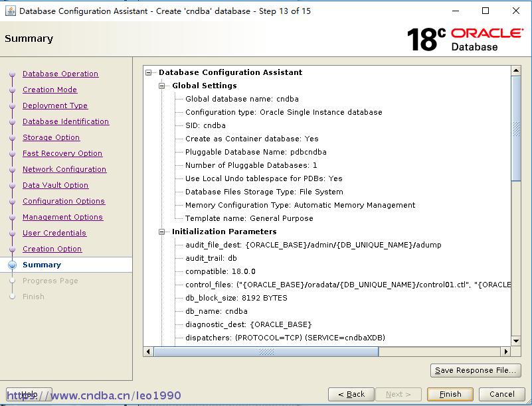Select the 'audit_trail: db' row

(211, 258)
